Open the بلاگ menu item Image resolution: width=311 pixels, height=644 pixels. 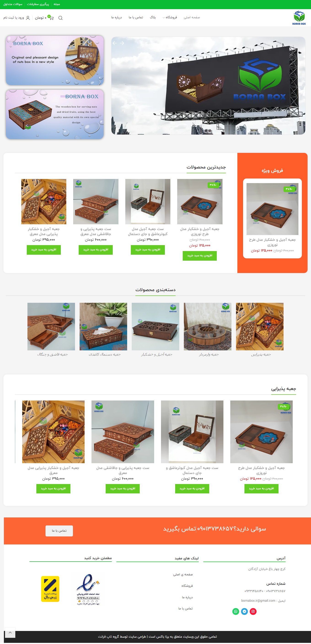pyautogui.click(x=153, y=17)
